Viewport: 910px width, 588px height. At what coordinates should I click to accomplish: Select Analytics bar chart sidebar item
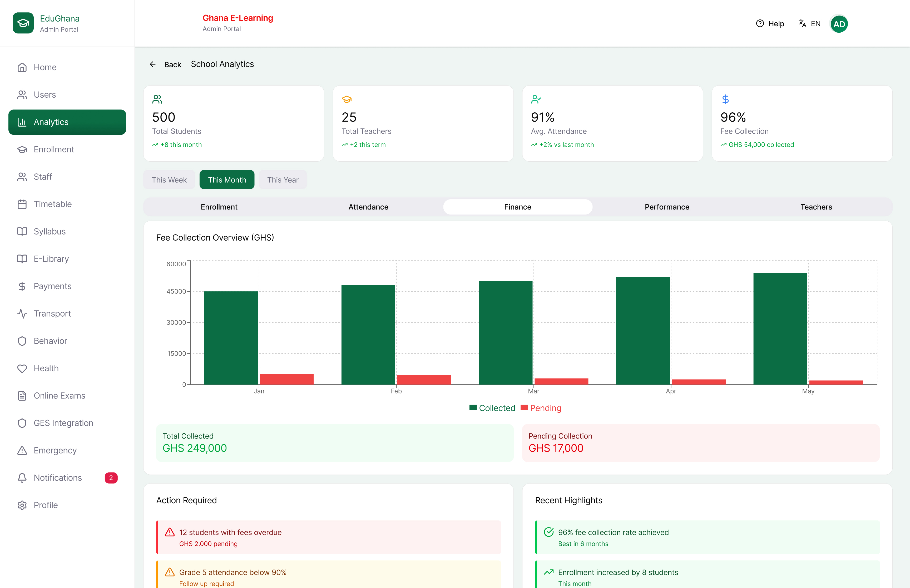[67, 122]
